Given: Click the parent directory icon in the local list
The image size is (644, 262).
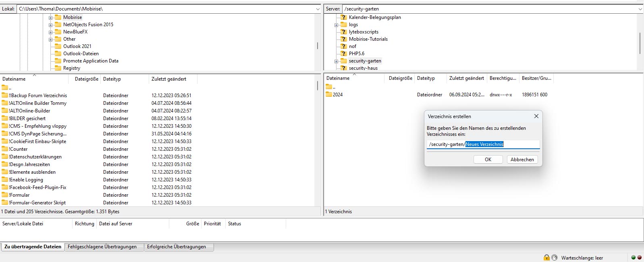Looking at the screenshot, I should pyautogui.click(x=5, y=87).
